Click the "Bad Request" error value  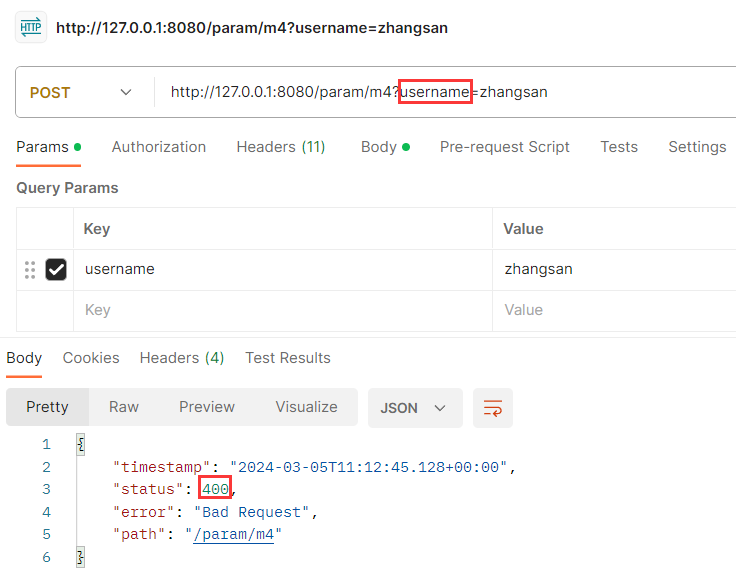click(x=251, y=512)
